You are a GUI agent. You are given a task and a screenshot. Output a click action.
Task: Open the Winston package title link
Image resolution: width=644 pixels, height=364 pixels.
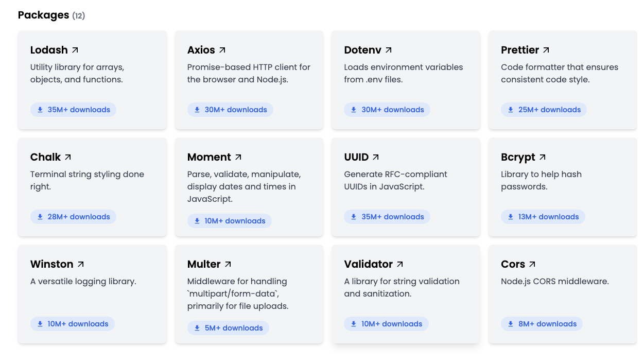coord(52,264)
